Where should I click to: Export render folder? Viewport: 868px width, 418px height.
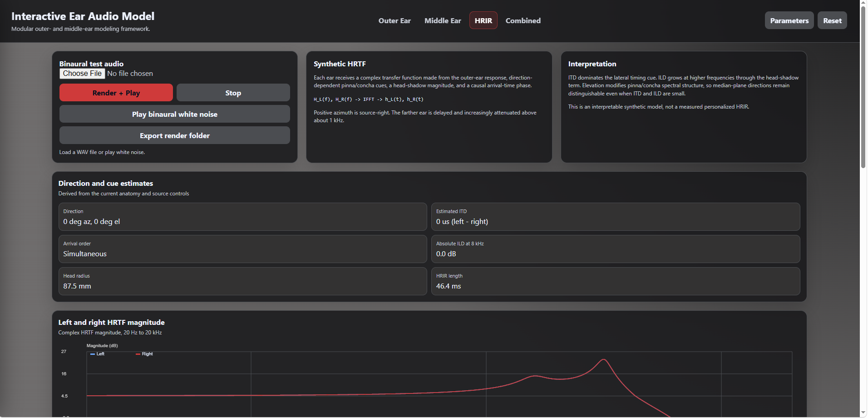[175, 135]
